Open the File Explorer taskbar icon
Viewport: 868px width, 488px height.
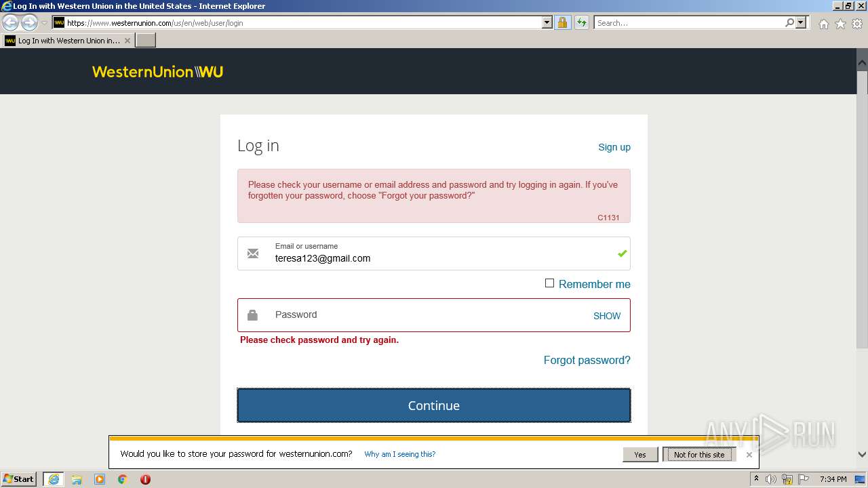coord(77,479)
